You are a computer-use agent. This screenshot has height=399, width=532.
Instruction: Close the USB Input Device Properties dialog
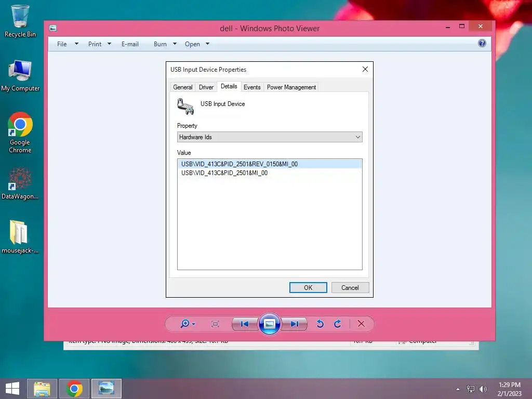[x=365, y=69]
